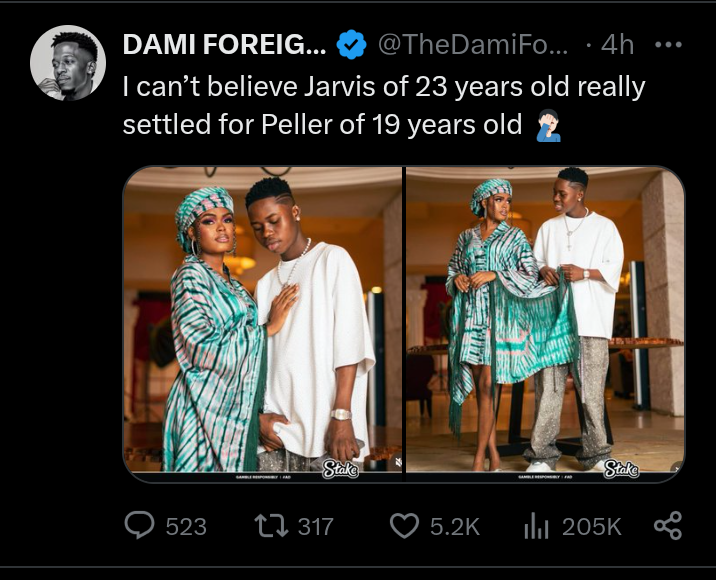
Task: Click the share icon
Action: 667,524
